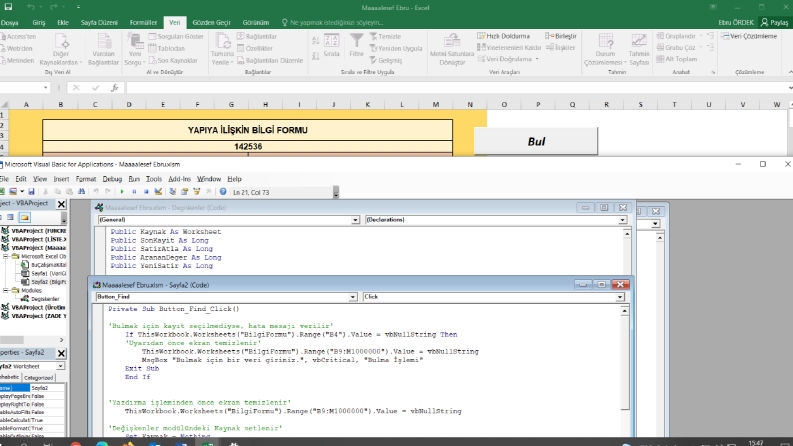The image size is (793, 446).
Task: Click Alt Toplam subtotal command
Action: [677, 59]
